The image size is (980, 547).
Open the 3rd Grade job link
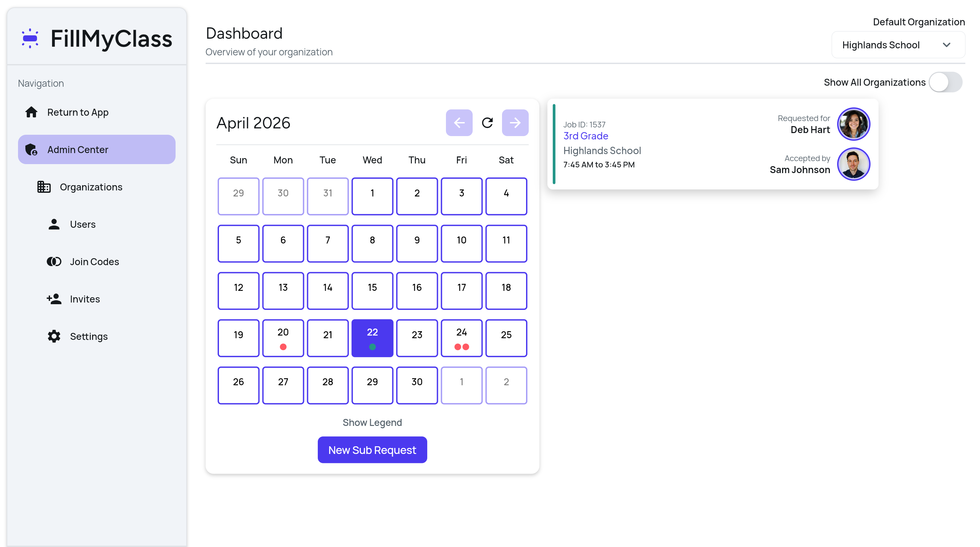(585, 136)
